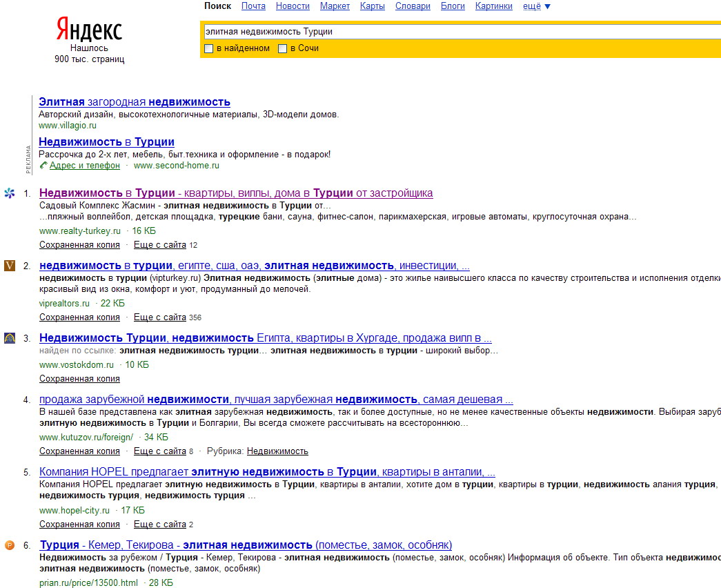The image size is (721, 588).
Task: Open the Карты section
Action: [372, 6]
